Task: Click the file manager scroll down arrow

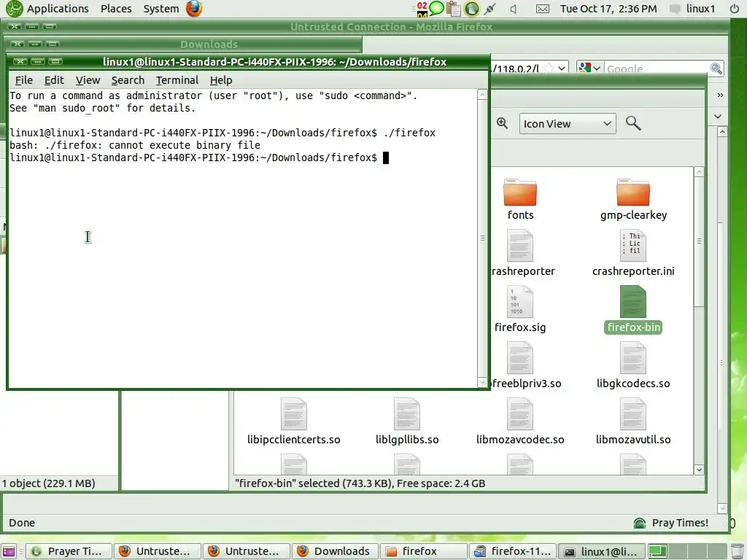Action: pos(699,470)
